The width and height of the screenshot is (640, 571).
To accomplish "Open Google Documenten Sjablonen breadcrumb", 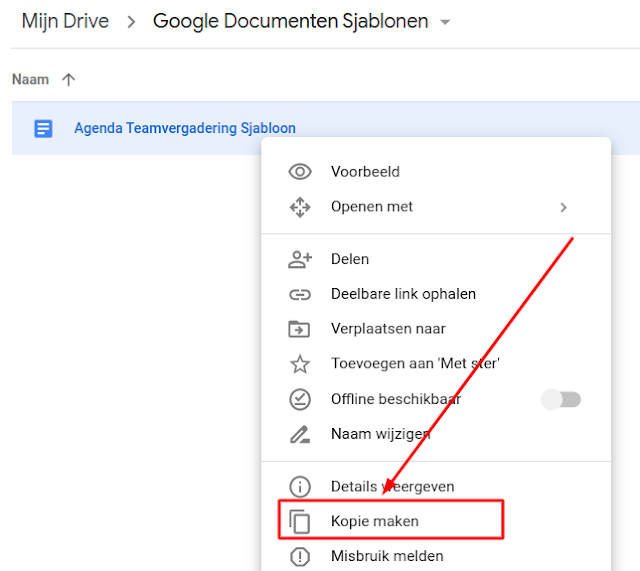I will (291, 21).
